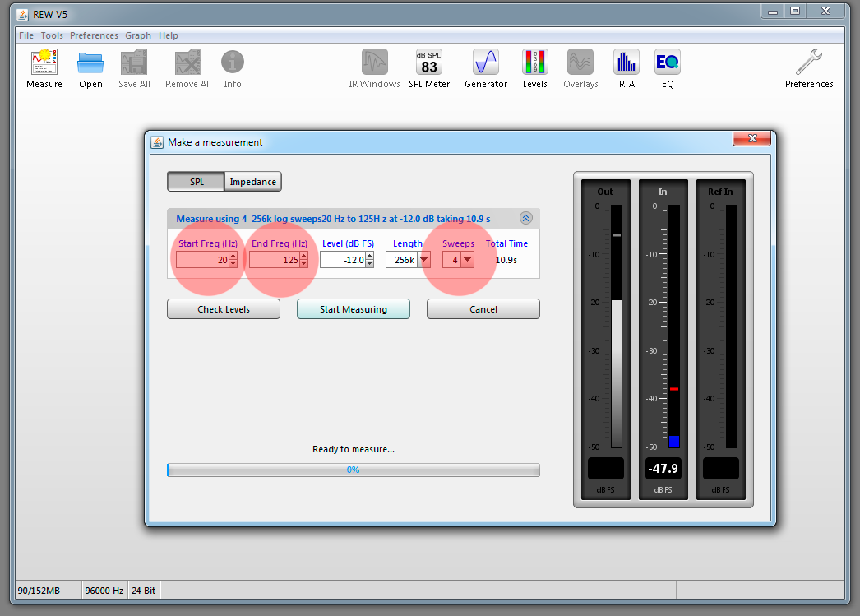Open the Graph menu
Viewport: 860px width, 616px height.
pyautogui.click(x=137, y=35)
